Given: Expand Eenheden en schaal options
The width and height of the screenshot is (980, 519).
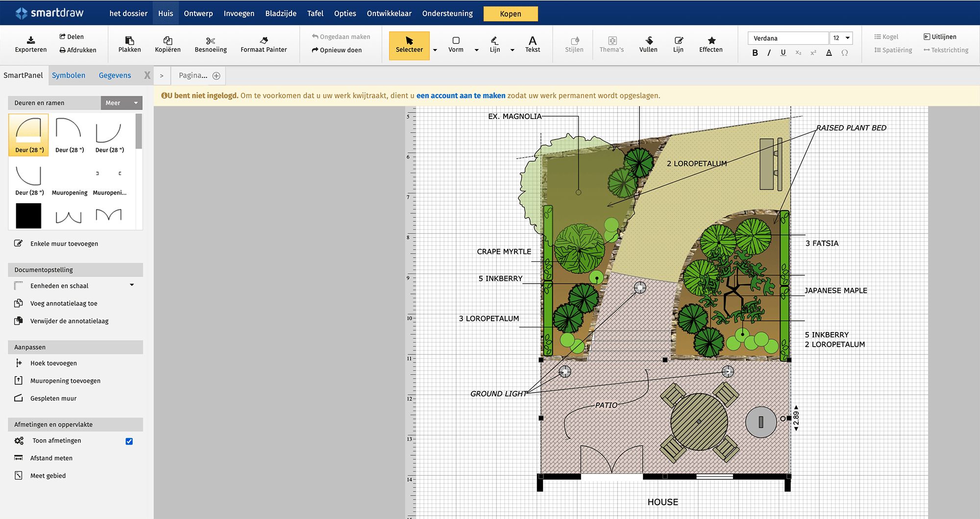Looking at the screenshot, I should pos(131,284).
